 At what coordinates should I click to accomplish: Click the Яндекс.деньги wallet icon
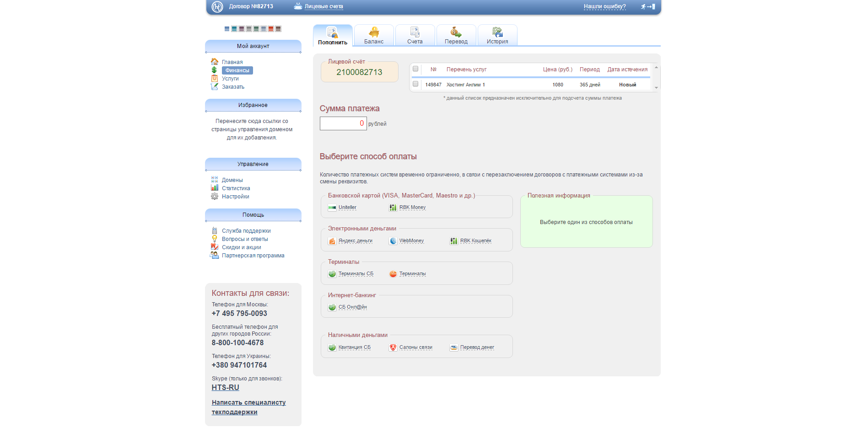pos(332,241)
